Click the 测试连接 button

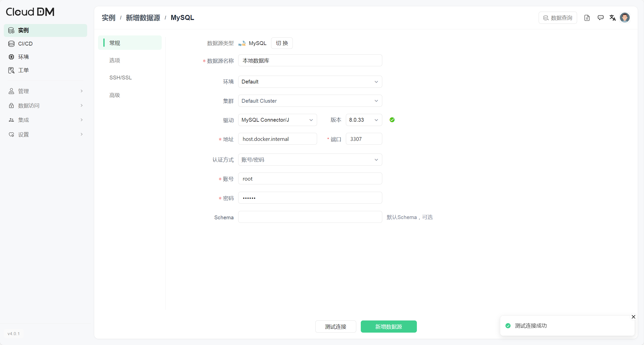coord(336,327)
